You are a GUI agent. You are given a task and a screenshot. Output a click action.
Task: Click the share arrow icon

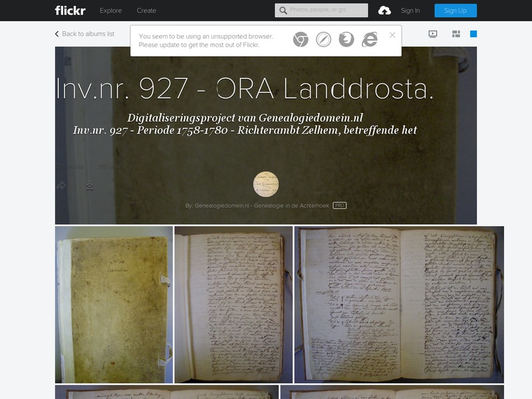62,184
